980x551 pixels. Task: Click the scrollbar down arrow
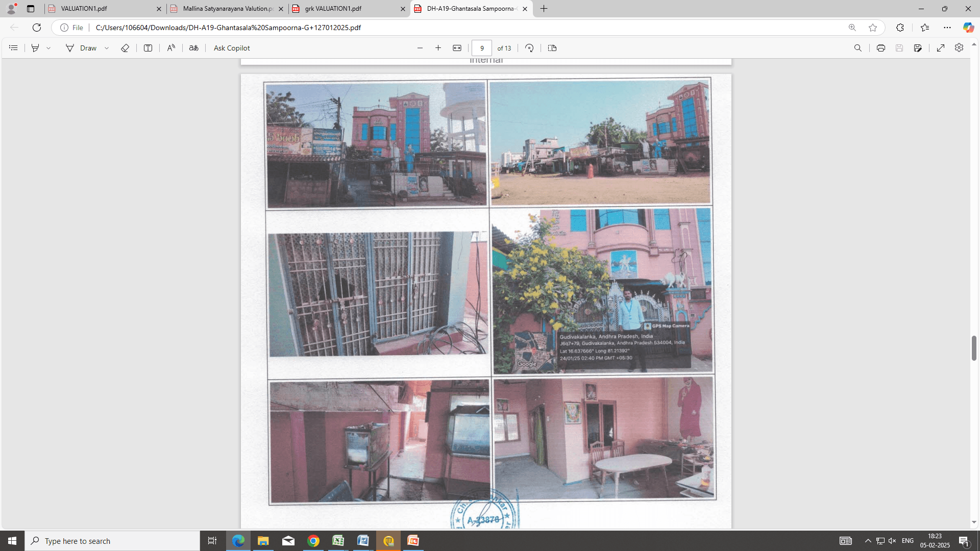coord(974,522)
